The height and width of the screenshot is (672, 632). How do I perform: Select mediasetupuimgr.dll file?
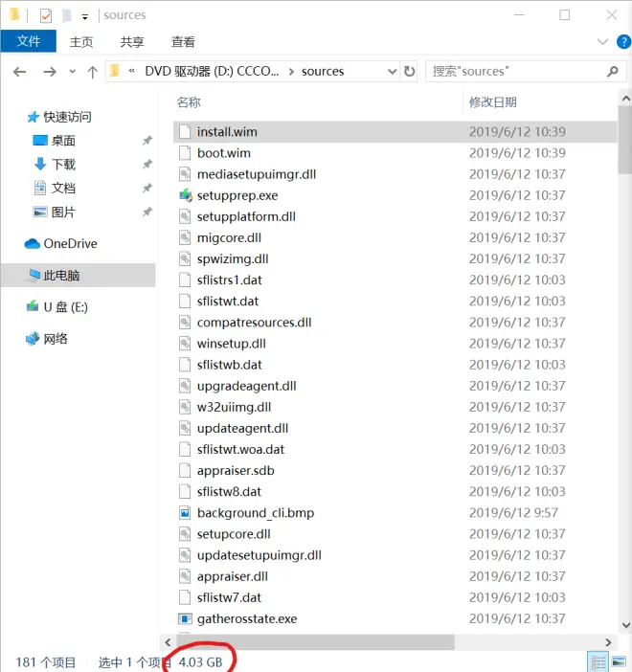[x=257, y=174]
